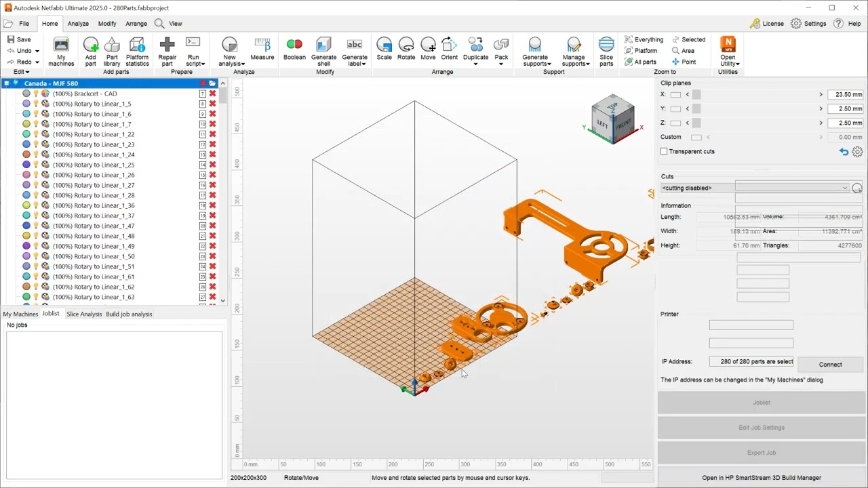The height and width of the screenshot is (488, 868).
Task: Open My machines
Action: 61,52
